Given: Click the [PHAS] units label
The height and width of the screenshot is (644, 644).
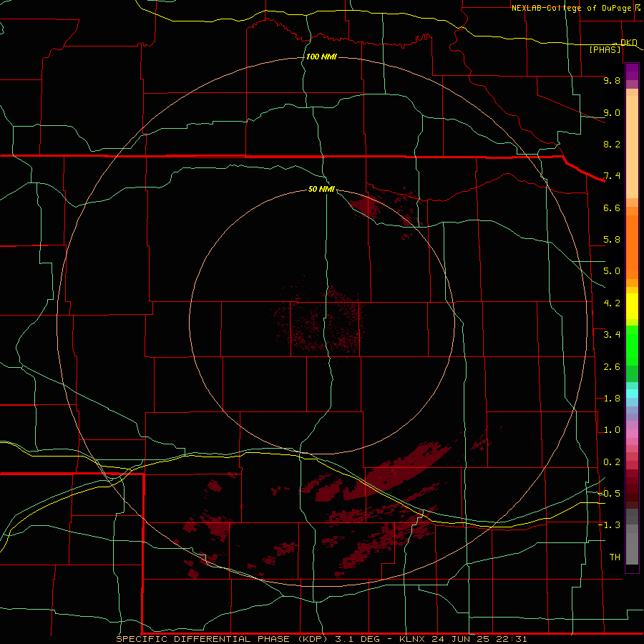Looking at the screenshot, I should [605, 49].
